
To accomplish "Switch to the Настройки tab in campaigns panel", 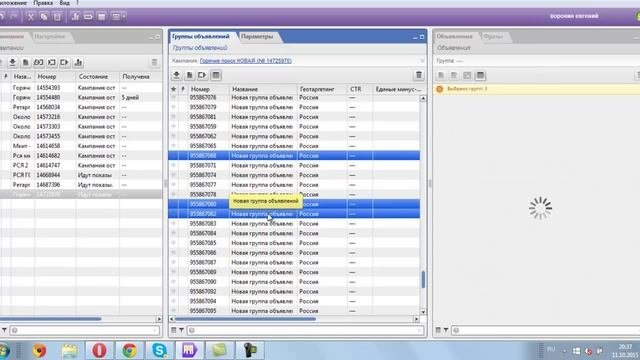I will (x=50, y=36).
